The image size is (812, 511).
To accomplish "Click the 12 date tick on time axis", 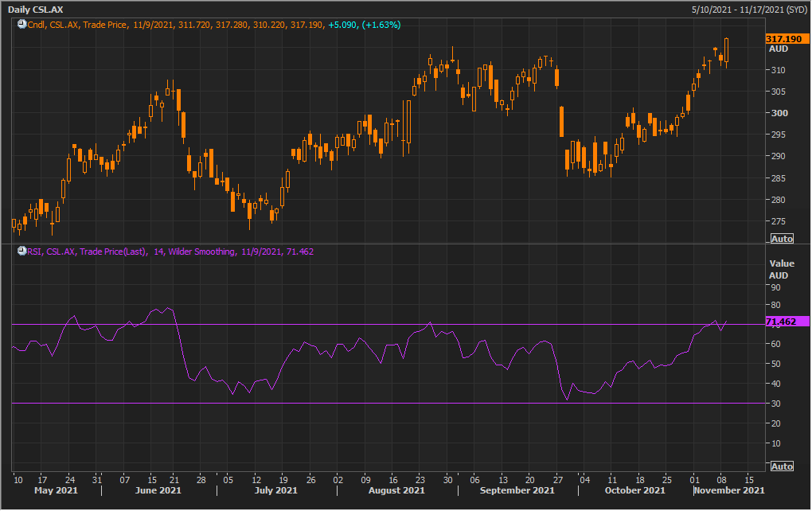I will tap(256, 480).
